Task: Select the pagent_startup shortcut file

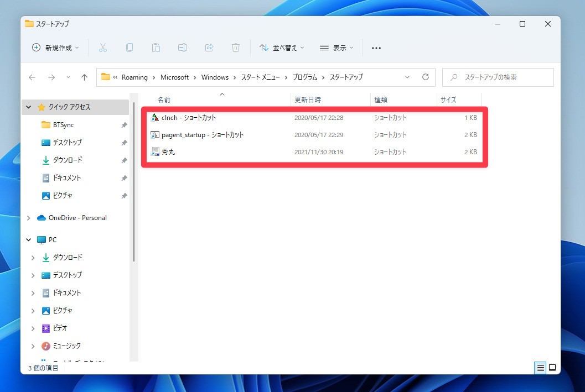Action: (x=202, y=135)
